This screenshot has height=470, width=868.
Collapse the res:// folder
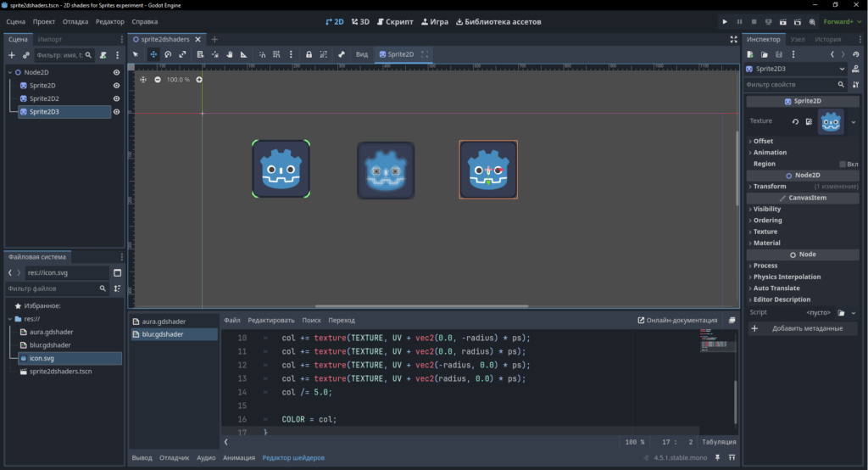pyautogui.click(x=10, y=319)
